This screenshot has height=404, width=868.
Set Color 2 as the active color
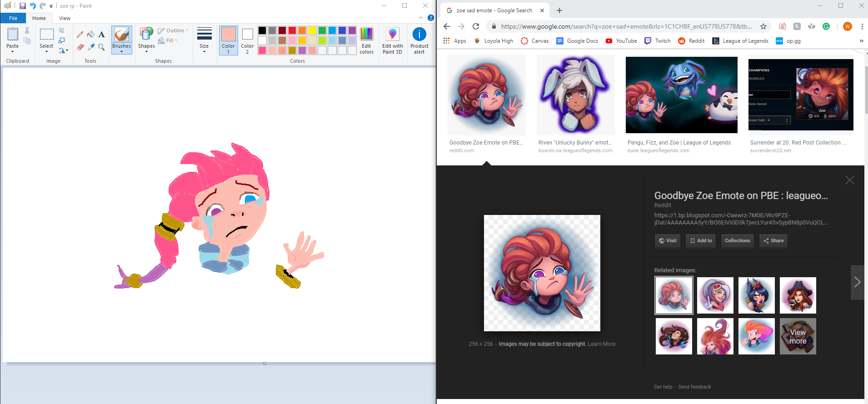247,40
